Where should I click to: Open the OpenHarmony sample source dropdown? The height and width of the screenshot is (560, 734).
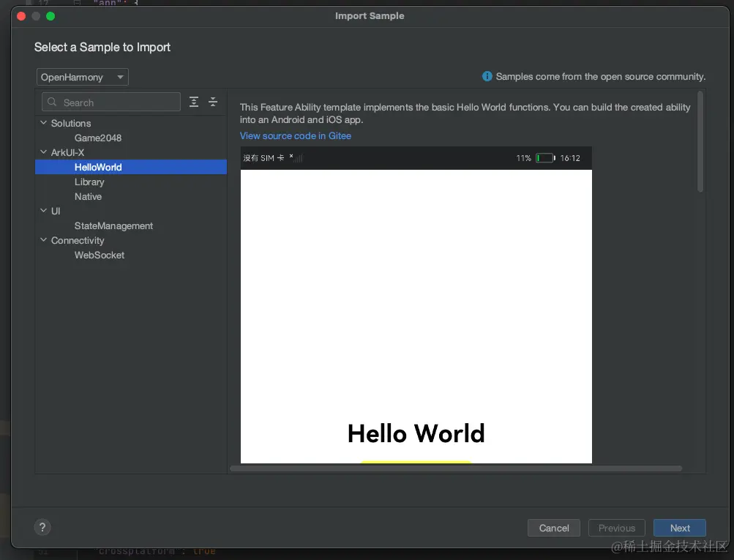[83, 78]
